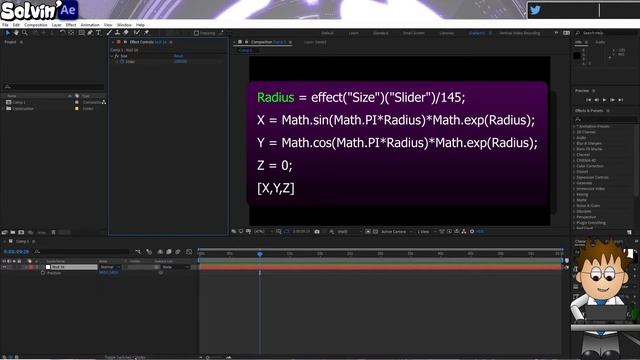Click the Project panel search field
The height and width of the screenshot is (360, 640).
pyautogui.click(x=53, y=87)
